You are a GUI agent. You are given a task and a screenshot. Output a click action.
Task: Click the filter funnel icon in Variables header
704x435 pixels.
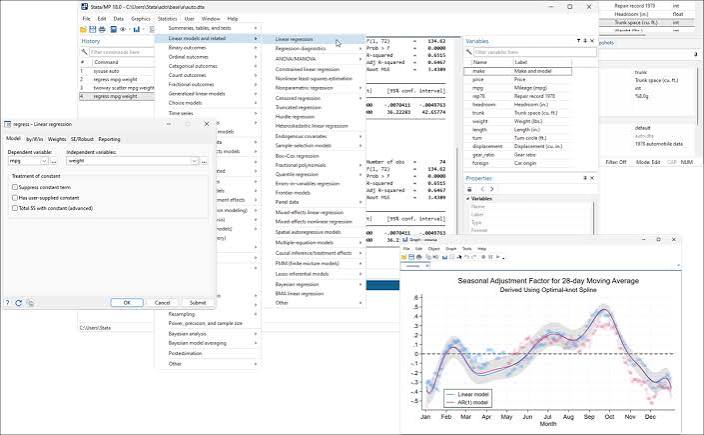[578, 41]
